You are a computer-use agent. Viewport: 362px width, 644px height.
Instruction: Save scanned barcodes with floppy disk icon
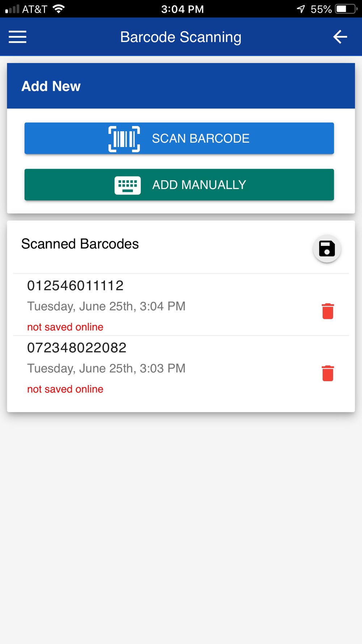[x=327, y=249]
